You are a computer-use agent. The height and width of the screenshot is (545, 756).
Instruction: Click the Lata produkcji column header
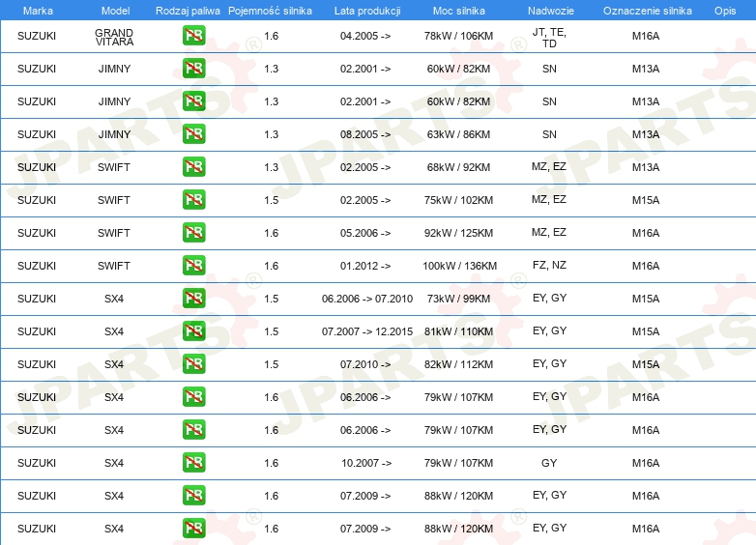366,10
